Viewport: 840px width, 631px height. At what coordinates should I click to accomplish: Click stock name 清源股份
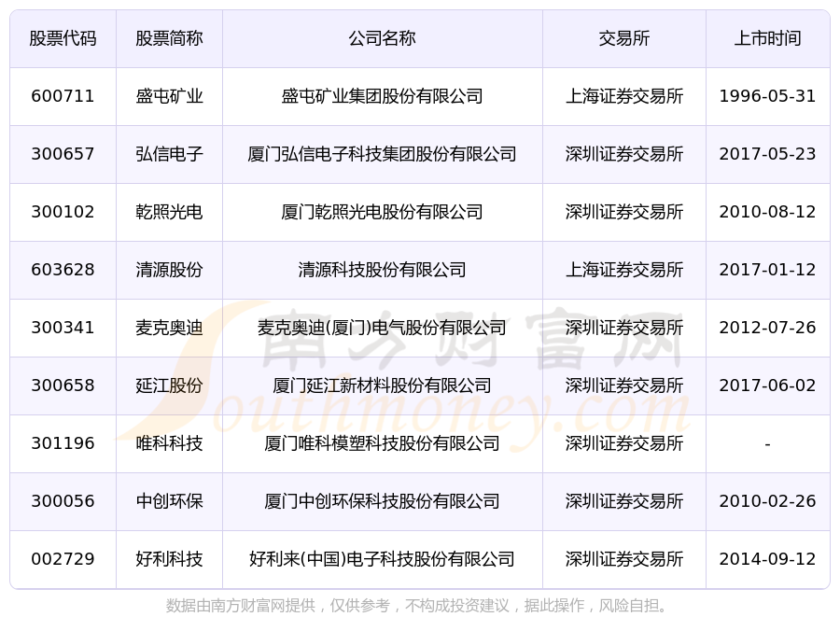pyautogui.click(x=169, y=270)
